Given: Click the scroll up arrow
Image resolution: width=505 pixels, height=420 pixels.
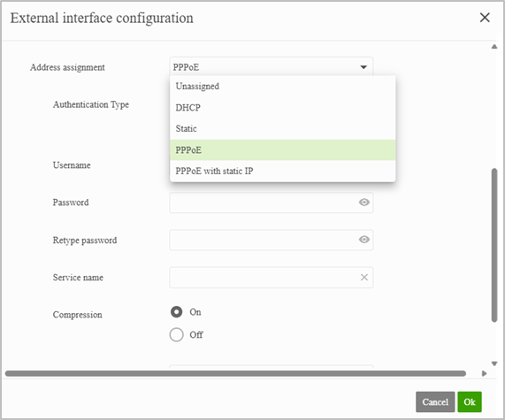Looking at the screenshot, I should pyautogui.click(x=494, y=47).
